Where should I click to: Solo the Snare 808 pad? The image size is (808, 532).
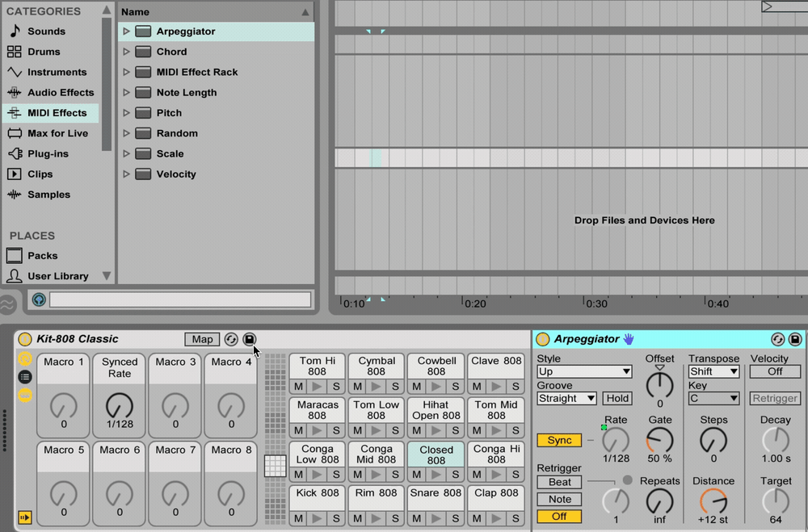[x=455, y=518]
